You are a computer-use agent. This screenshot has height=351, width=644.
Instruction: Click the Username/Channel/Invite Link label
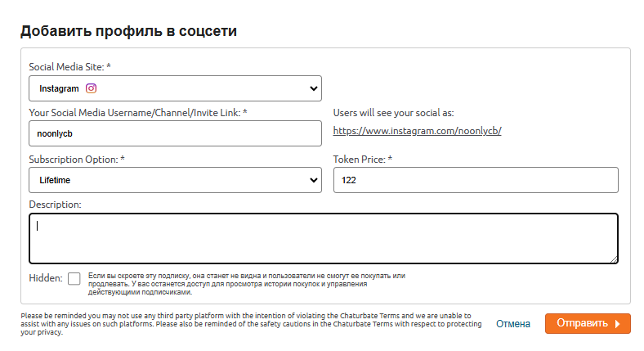click(x=138, y=112)
